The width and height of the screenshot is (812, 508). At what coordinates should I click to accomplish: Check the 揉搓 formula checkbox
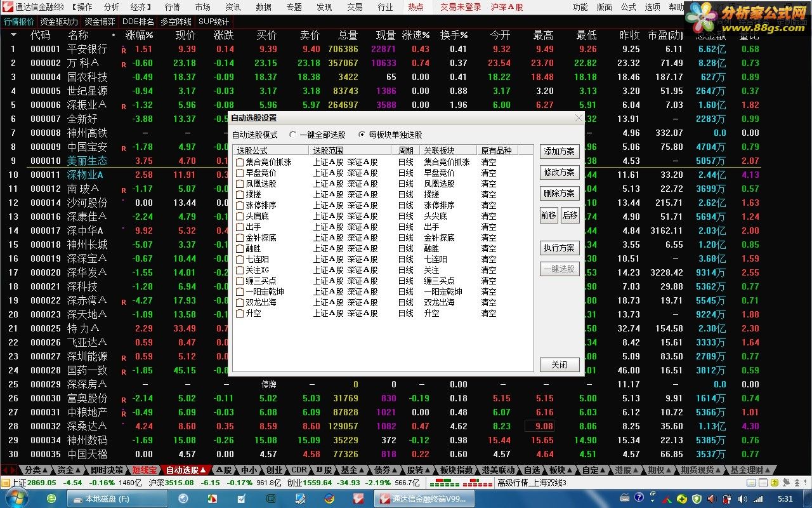(240, 195)
